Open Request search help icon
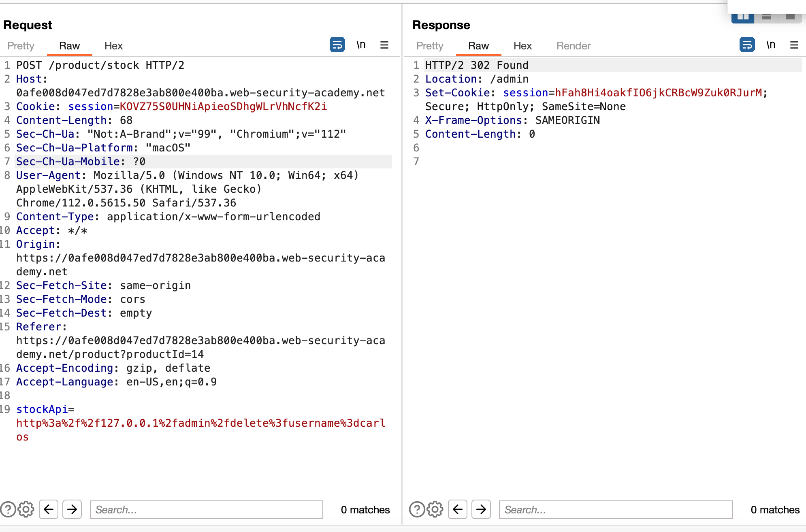This screenshot has width=806, height=532. pyautogui.click(x=8, y=509)
